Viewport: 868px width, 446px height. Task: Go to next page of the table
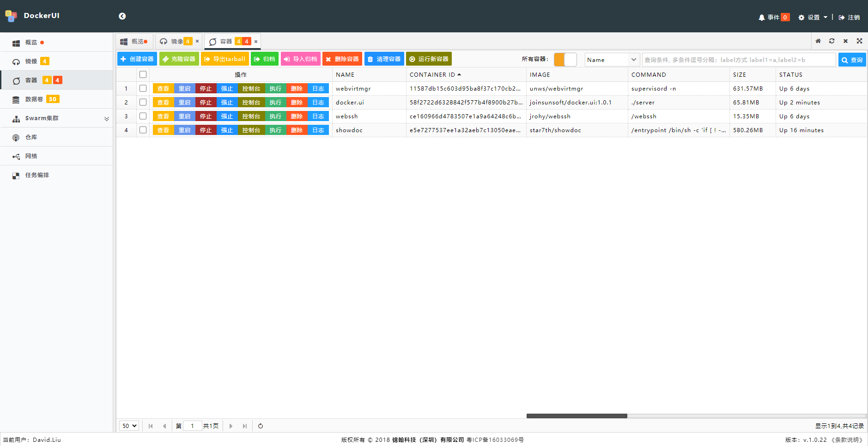point(231,426)
